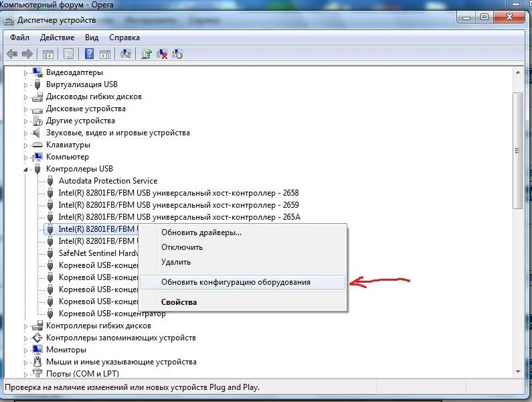Collapse the Контроллеры USB node
The height and width of the screenshot is (402, 532).
[x=25, y=170]
